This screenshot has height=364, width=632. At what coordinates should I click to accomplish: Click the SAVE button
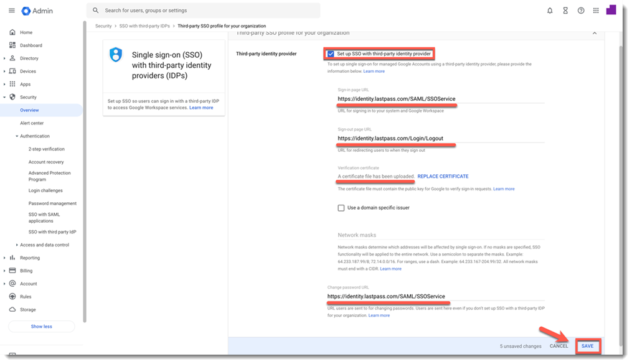(587, 346)
